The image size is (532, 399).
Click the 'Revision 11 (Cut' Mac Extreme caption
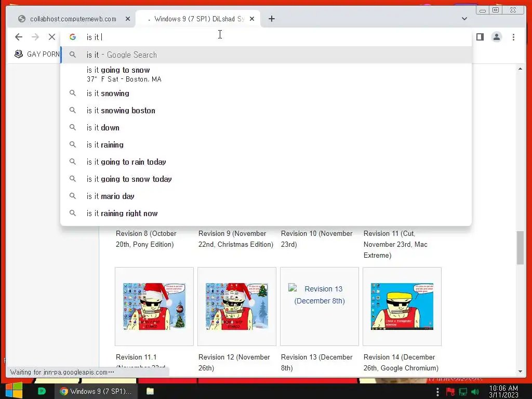[x=395, y=244]
